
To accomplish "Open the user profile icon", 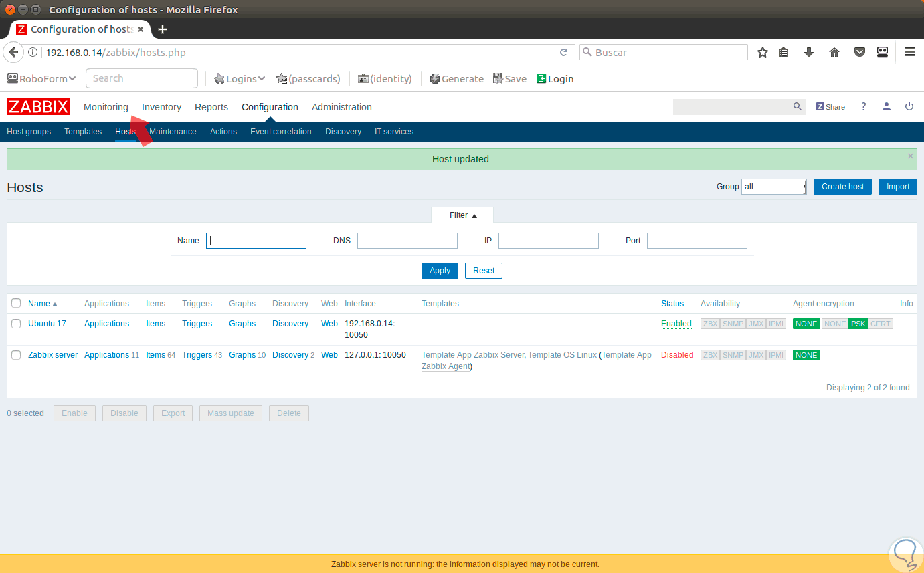I will [886, 107].
